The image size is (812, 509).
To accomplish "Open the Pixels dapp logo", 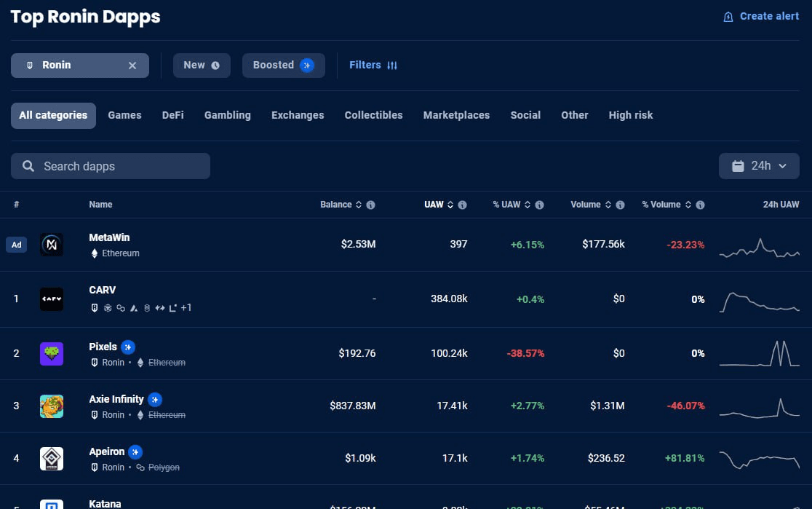I will point(52,353).
